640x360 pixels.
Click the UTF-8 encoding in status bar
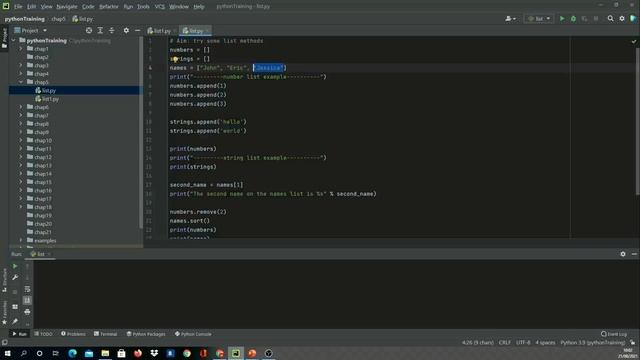pos(523,343)
